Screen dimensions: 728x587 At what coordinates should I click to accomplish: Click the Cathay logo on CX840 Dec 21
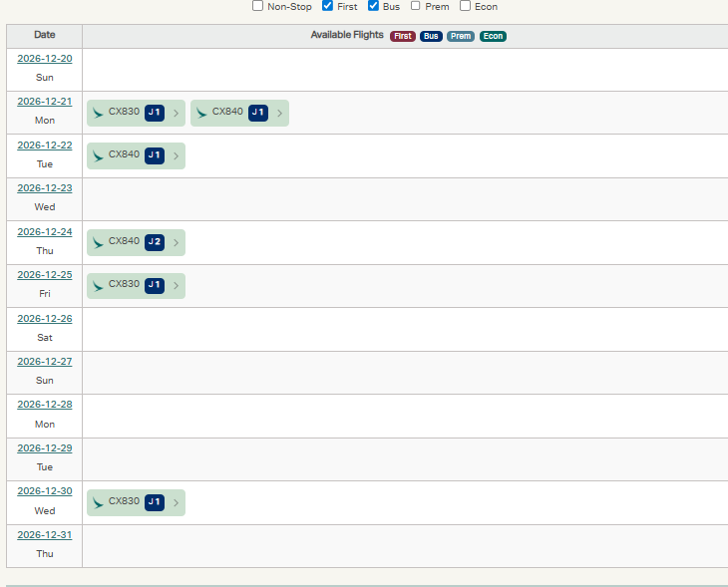point(201,113)
